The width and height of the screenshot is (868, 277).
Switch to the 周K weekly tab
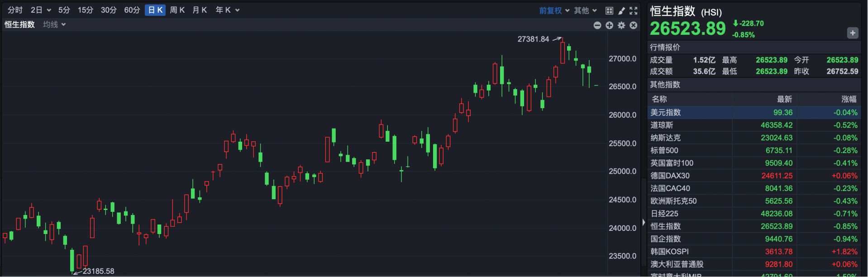(x=177, y=10)
